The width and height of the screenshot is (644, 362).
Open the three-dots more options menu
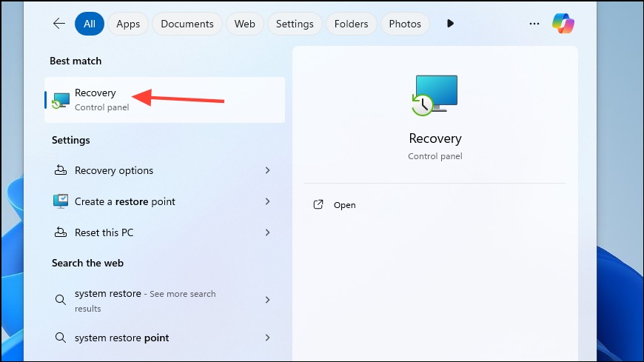click(534, 24)
